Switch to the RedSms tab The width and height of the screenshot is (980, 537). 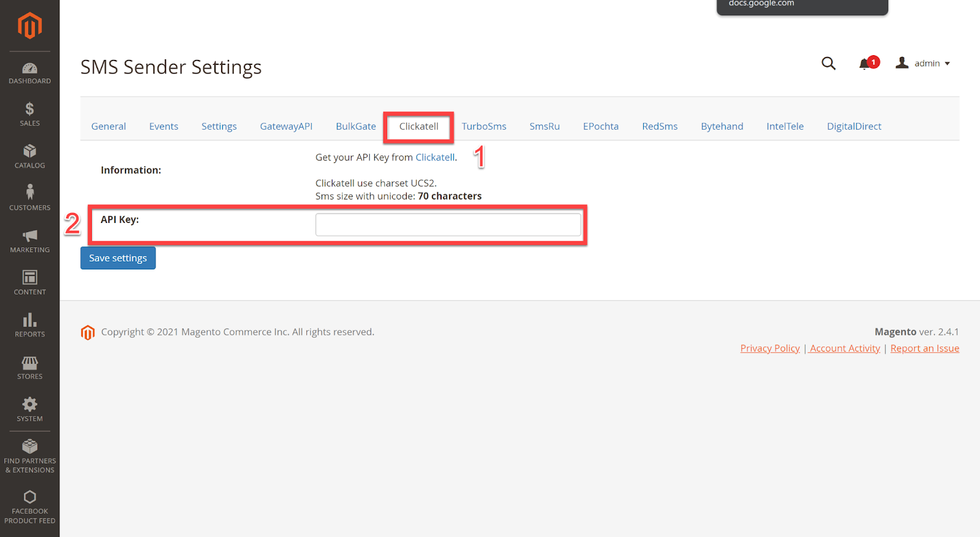(x=660, y=126)
